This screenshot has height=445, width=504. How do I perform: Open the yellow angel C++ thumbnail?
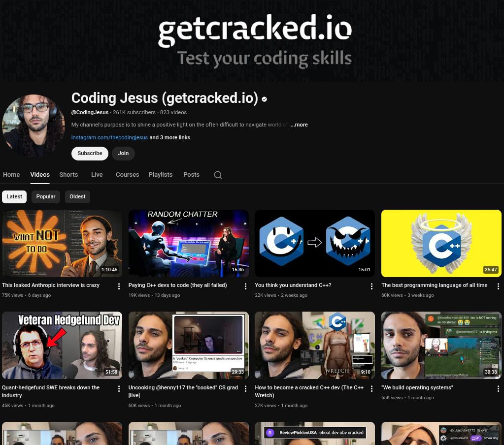point(441,243)
